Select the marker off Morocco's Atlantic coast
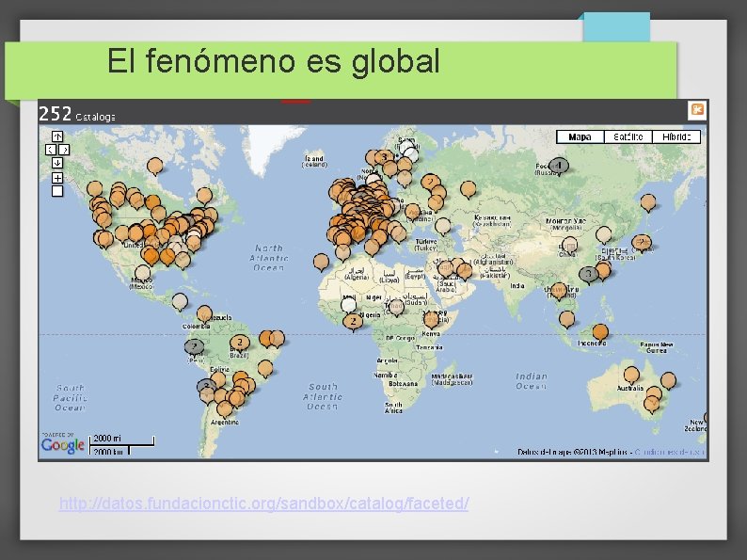 pos(321,262)
